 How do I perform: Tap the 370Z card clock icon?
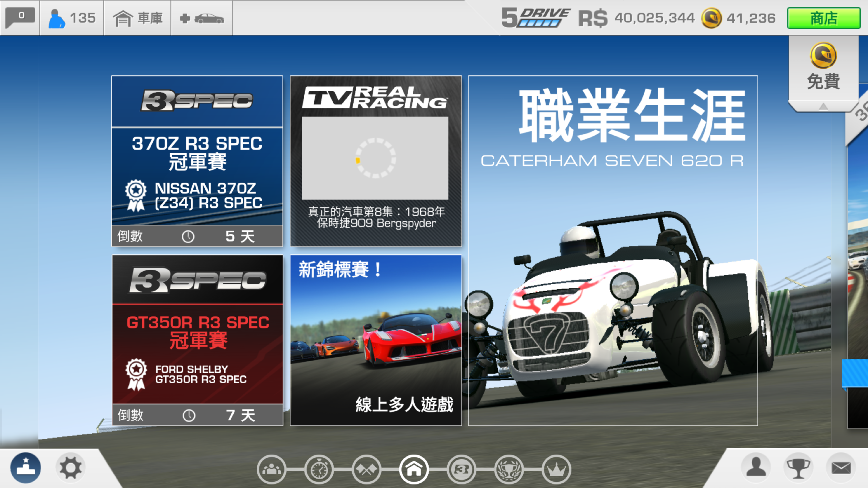(188, 236)
